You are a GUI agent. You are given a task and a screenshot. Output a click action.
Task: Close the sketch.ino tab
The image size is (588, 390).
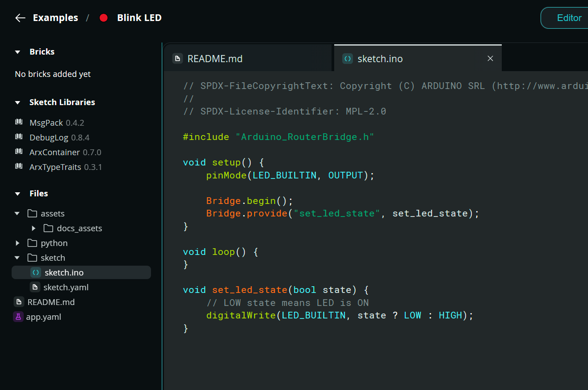[490, 59]
